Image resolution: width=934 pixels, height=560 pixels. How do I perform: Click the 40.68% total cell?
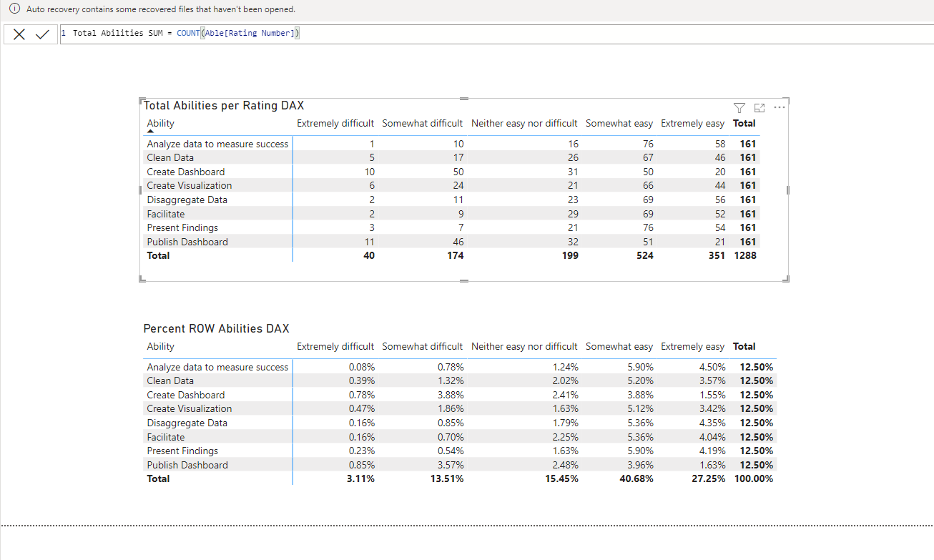tap(636, 478)
